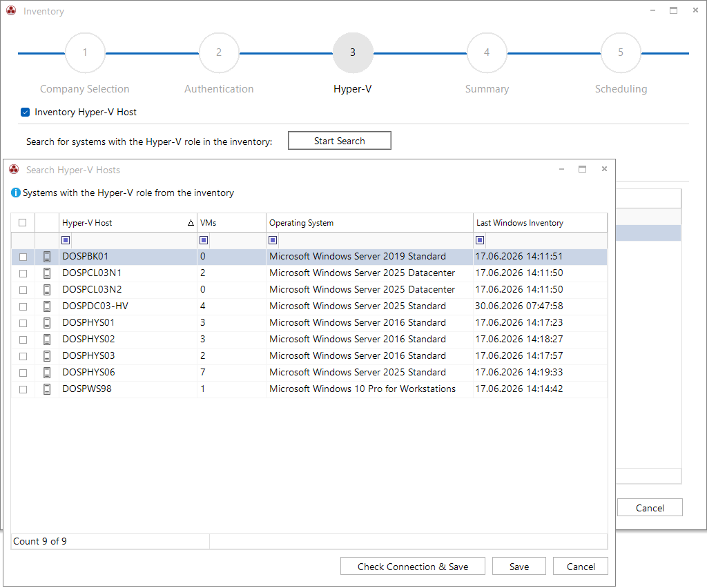Click the device icon for DOSPCL03N1

[47, 273]
